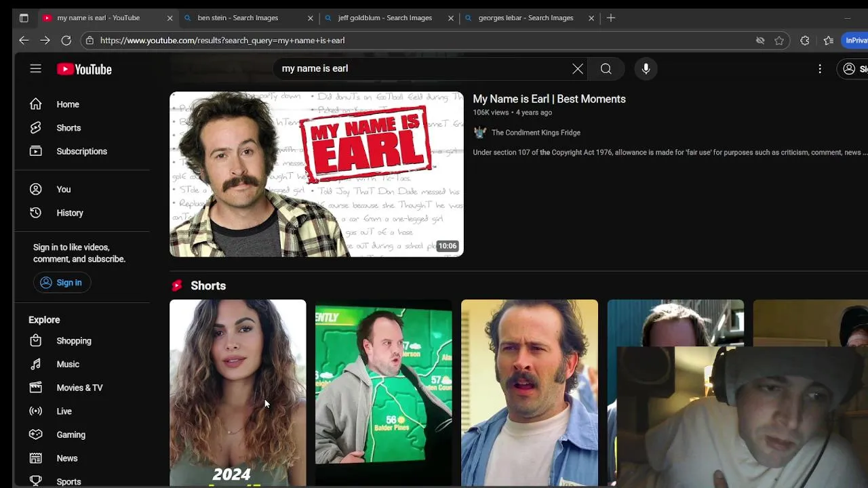Screen dimensions: 868x488
Task: Select the my name is earl YouTube tab
Action: 107,18
